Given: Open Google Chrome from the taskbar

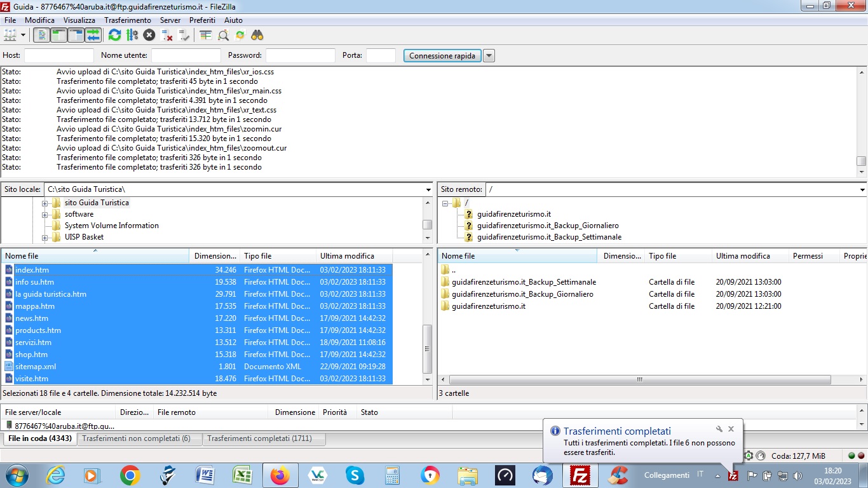Looking at the screenshot, I should (130, 475).
